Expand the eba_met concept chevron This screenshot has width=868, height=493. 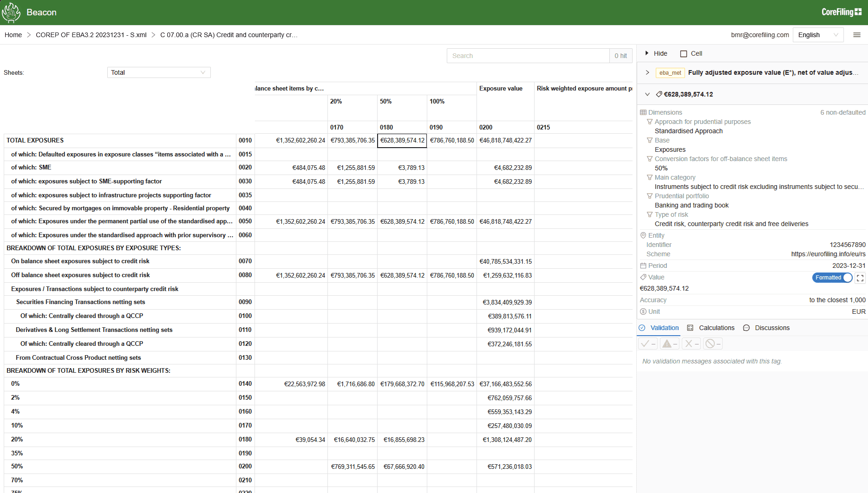pyautogui.click(x=647, y=72)
